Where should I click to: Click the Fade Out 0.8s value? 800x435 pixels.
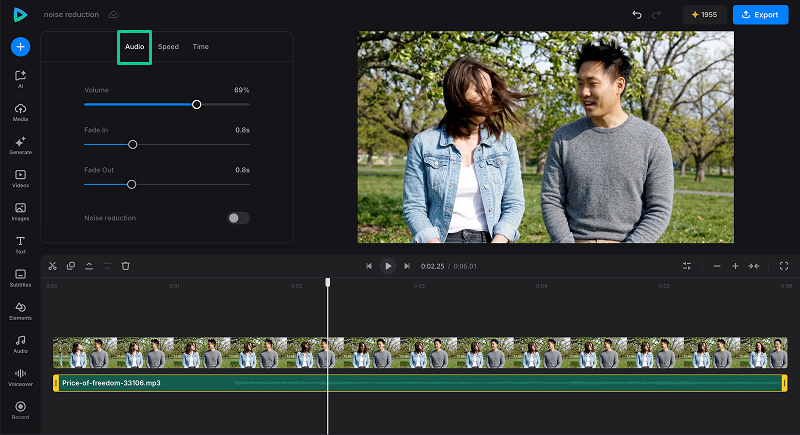(242, 170)
